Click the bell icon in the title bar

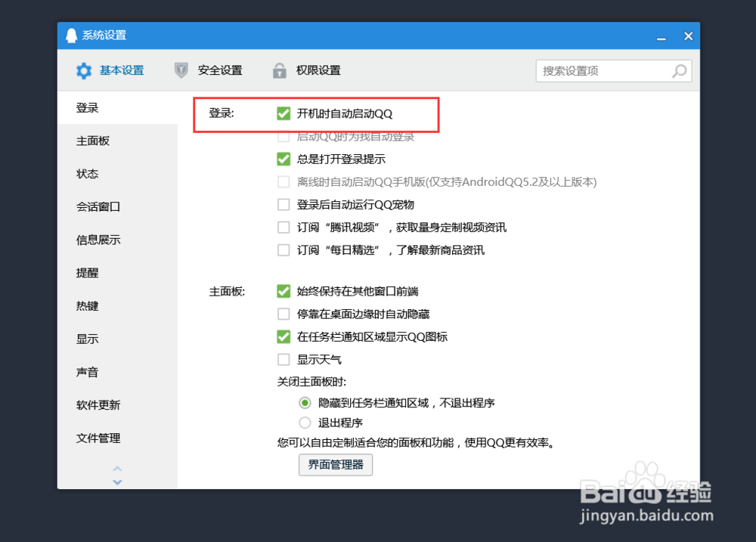tap(72, 35)
